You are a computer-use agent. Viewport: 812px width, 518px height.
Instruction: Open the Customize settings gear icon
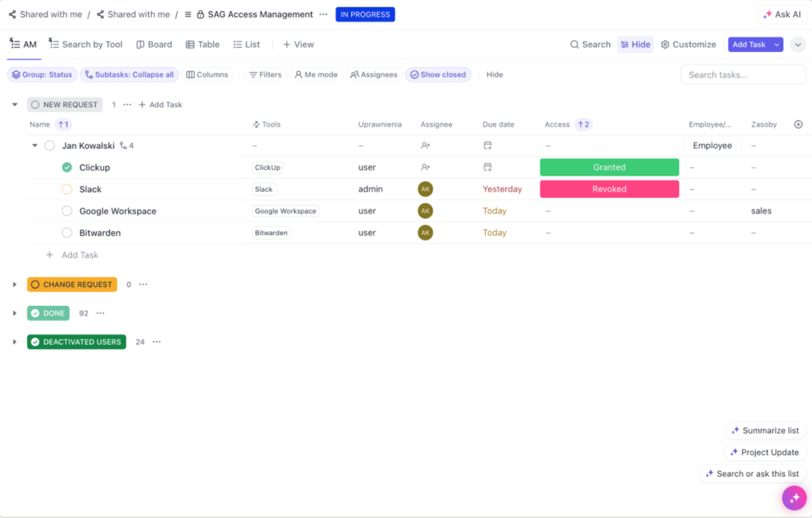point(665,44)
